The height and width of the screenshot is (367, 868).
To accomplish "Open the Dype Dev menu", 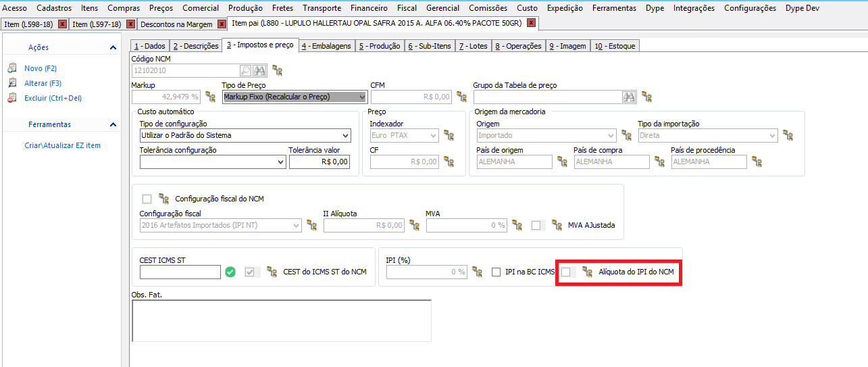I will [802, 8].
